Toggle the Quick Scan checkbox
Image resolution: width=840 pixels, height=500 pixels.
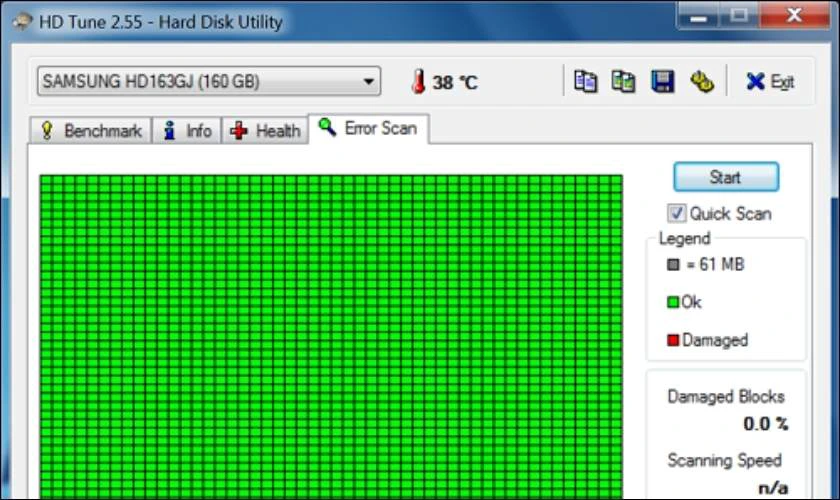(676, 213)
